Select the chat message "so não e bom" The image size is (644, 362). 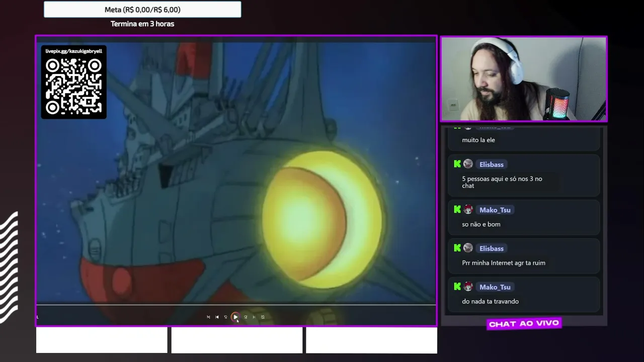[x=481, y=224]
